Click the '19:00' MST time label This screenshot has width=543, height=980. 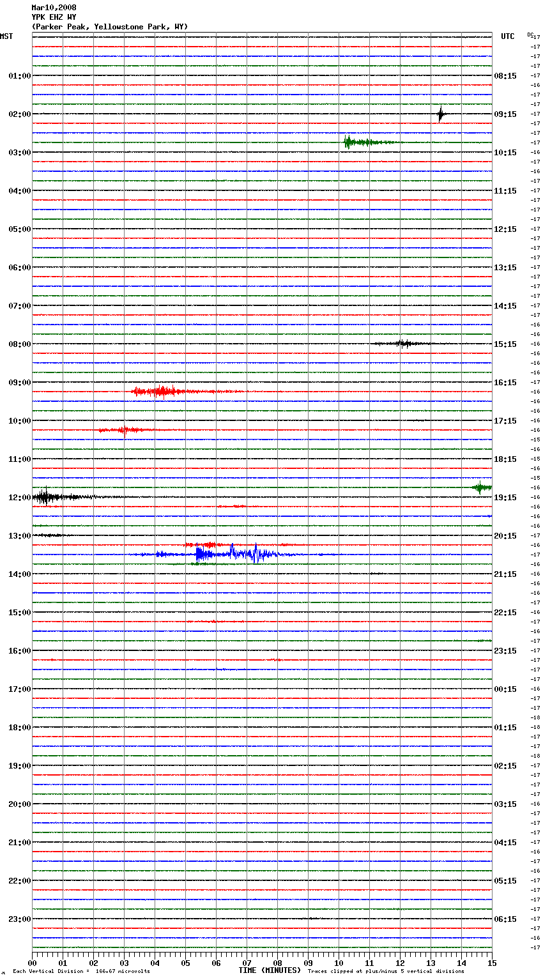click(x=20, y=766)
